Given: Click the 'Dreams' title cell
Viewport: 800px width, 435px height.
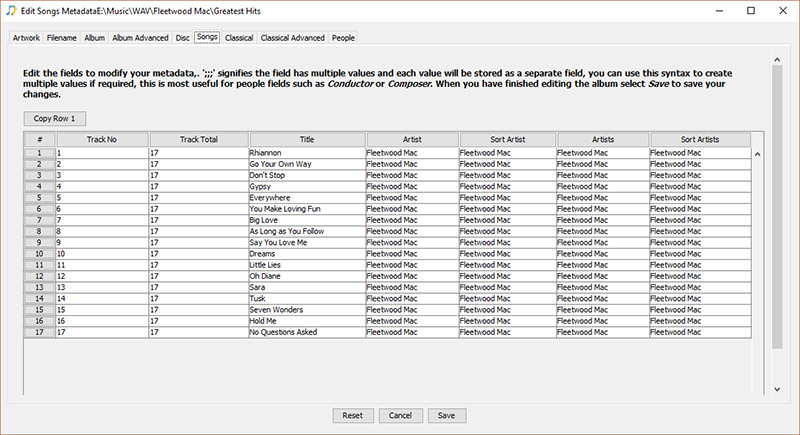Looking at the screenshot, I should (x=307, y=254).
